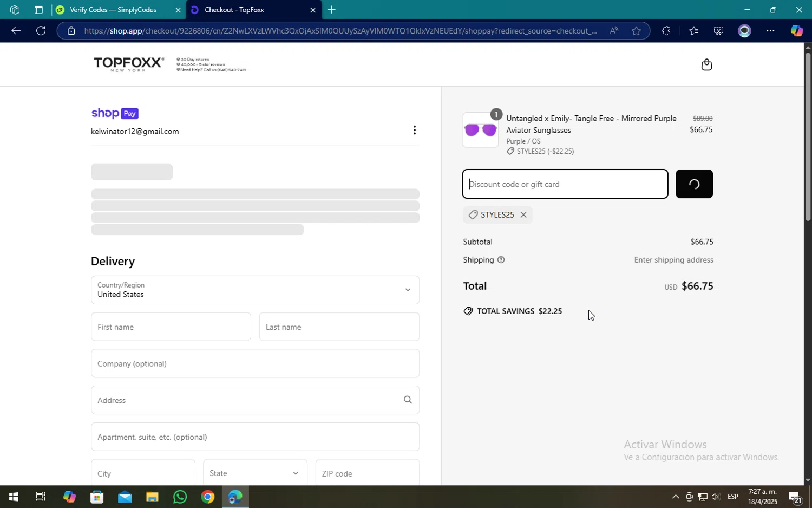Image resolution: width=812 pixels, height=508 pixels.
Task: Expand the Country/Region dropdown
Action: (x=255, y=290)
